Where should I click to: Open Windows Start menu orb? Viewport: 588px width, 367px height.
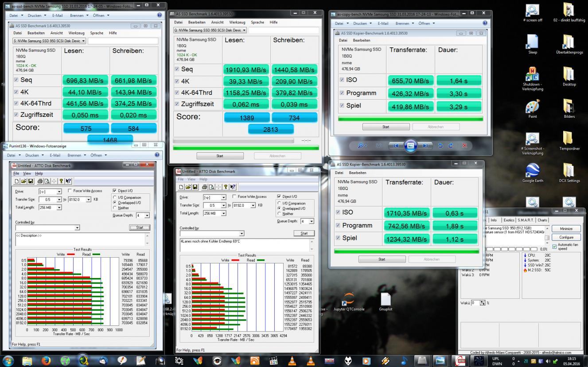pyautogui.click(x=8, y=360)
